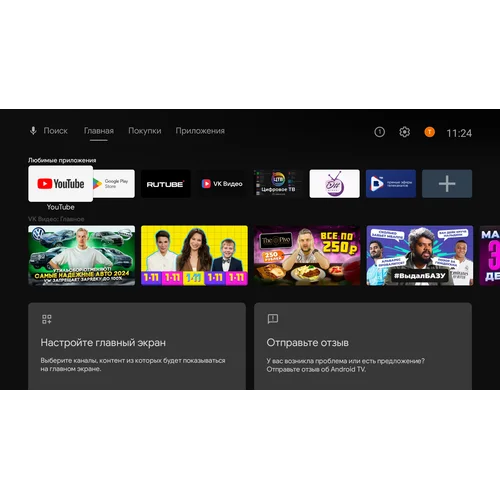Click the Любимые приложения heading

click(x=62, y=160)
